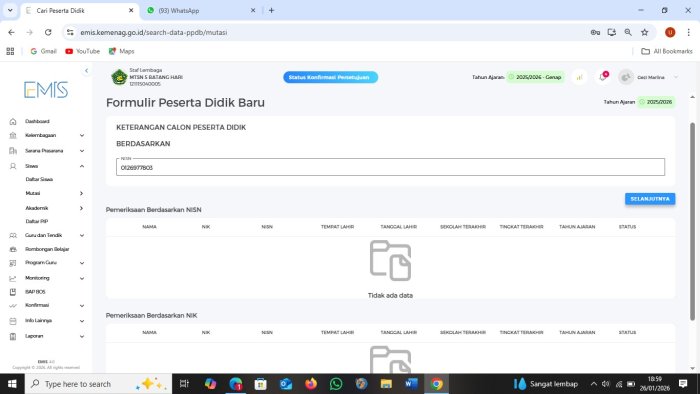This screenshot has width=700, height=394.
Task: Open Chrome three-dot menu
Action: (688, 32)
